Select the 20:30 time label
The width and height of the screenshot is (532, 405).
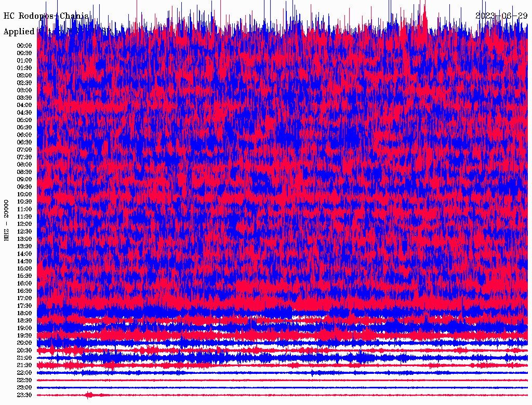tap(24, 350)
